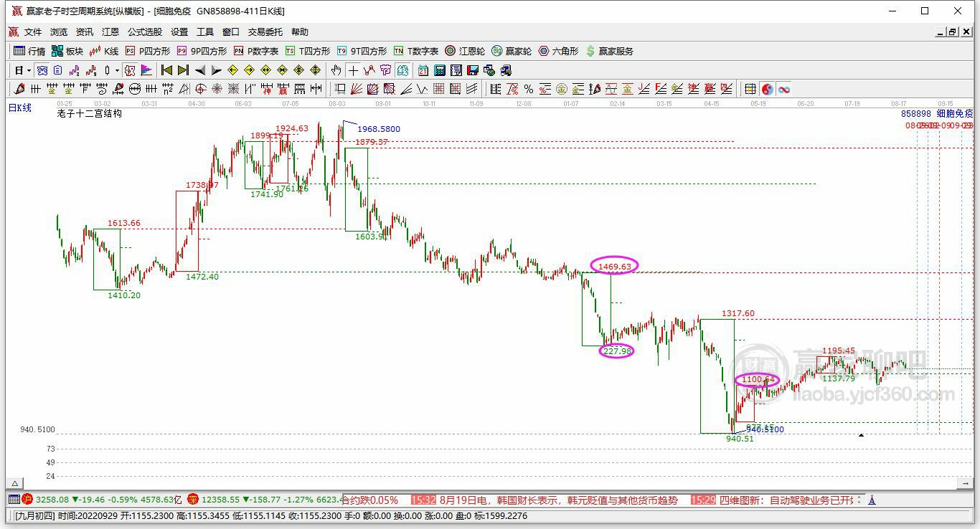Click the 老子十二宫结构 indicator title
This screenshot has height=529, width=980.
pos(90,113)
